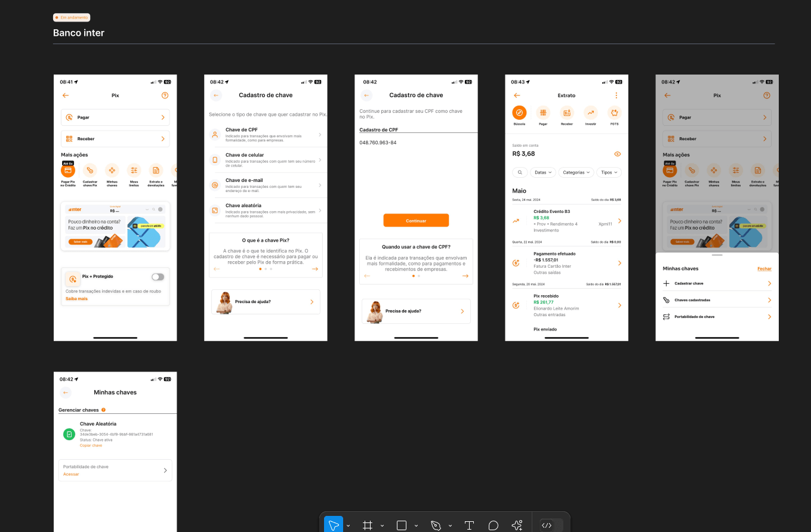Click the Acessar link under Portabilidade de chave
The image size is (811, 532).
pos(71,474)
